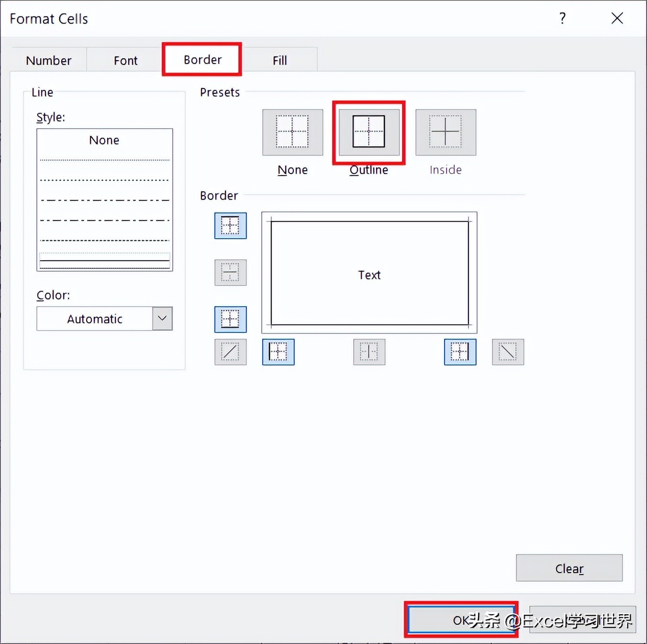Open the Number tab
This screenshot has width=647, height=644.
tap(49, 60)
